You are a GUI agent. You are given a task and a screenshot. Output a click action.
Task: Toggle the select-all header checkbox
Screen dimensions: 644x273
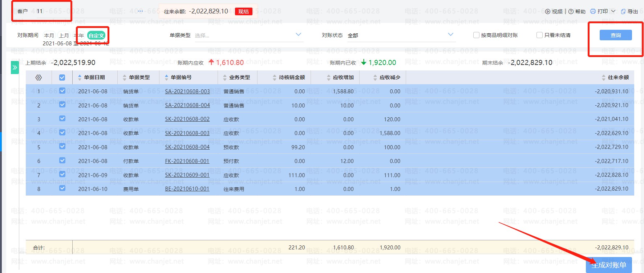tap(62, 78)
